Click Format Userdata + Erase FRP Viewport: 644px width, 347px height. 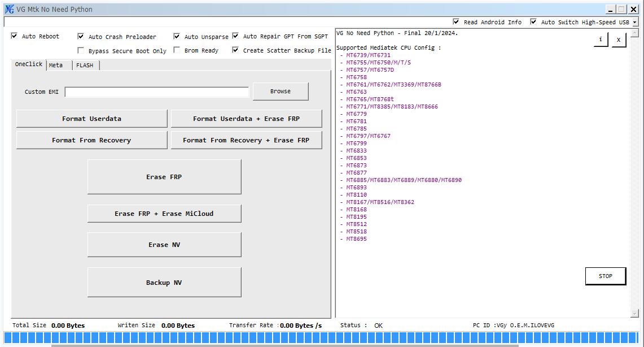(247, 119)
